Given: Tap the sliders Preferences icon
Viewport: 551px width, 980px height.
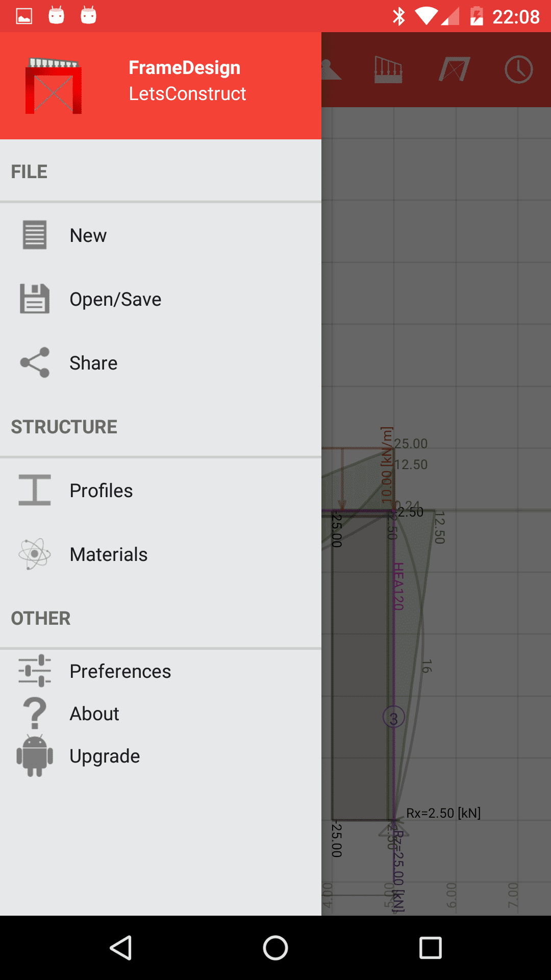Looking at the screenshot, I should point(35,671).
